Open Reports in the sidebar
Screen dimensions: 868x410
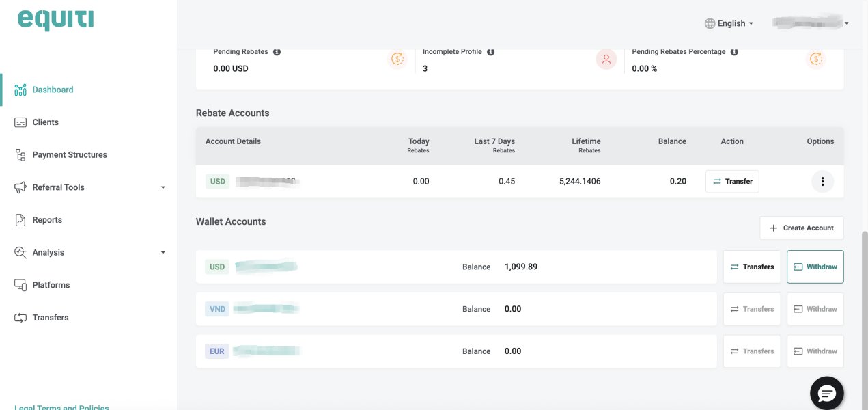tap(47, 220)
